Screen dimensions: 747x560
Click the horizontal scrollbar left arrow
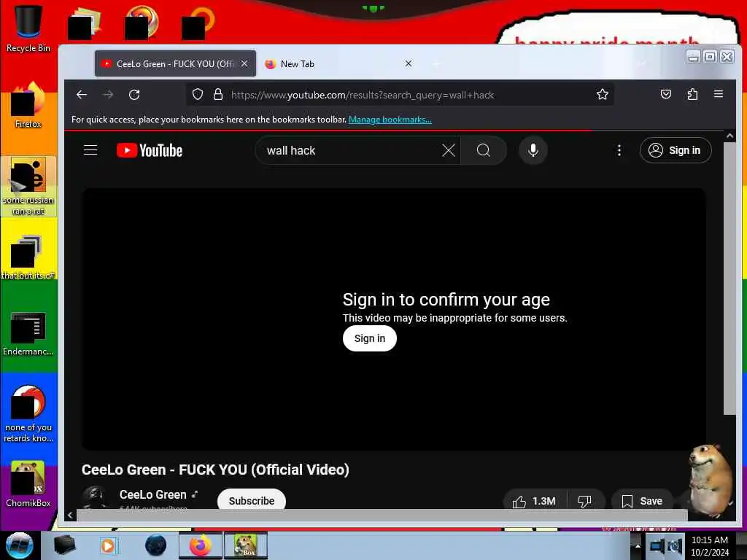point(71,515)
